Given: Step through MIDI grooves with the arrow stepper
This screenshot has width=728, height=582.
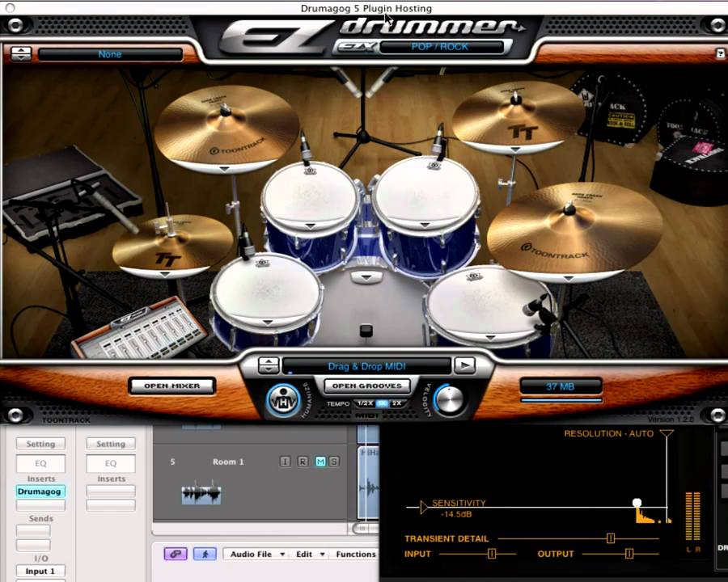Looking at the screenshot, I should pyautogui.click(x=269, y=365).
